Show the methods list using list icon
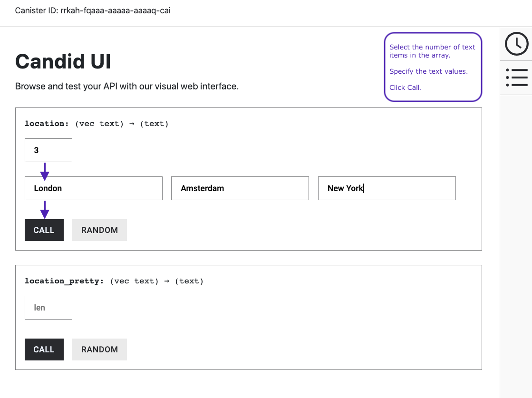This screenshot has height=398, width=532. click(x=516, y=77)
